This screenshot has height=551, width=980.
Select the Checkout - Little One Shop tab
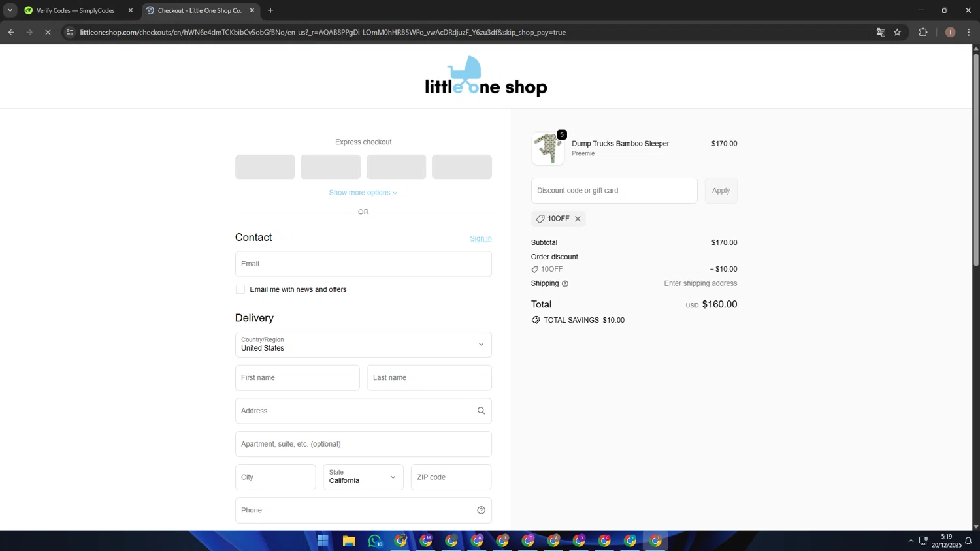click(x=199, y=10)
